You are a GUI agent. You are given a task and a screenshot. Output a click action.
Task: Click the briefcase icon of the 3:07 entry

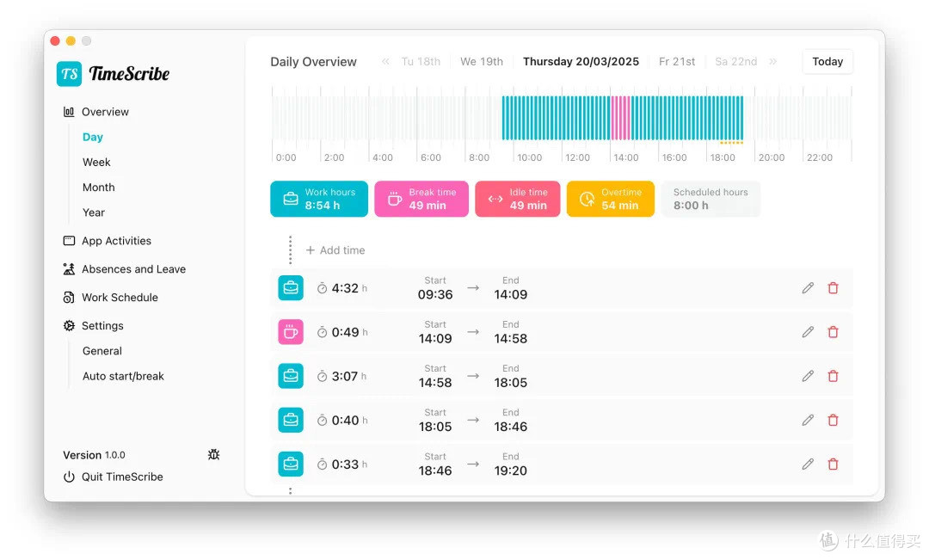(x=291, y=376)
